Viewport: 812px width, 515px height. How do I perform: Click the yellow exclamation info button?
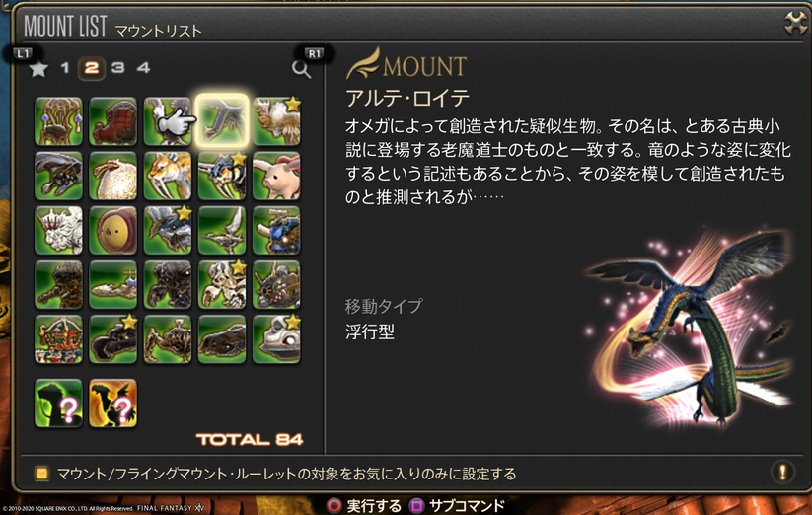pos(782,472)
